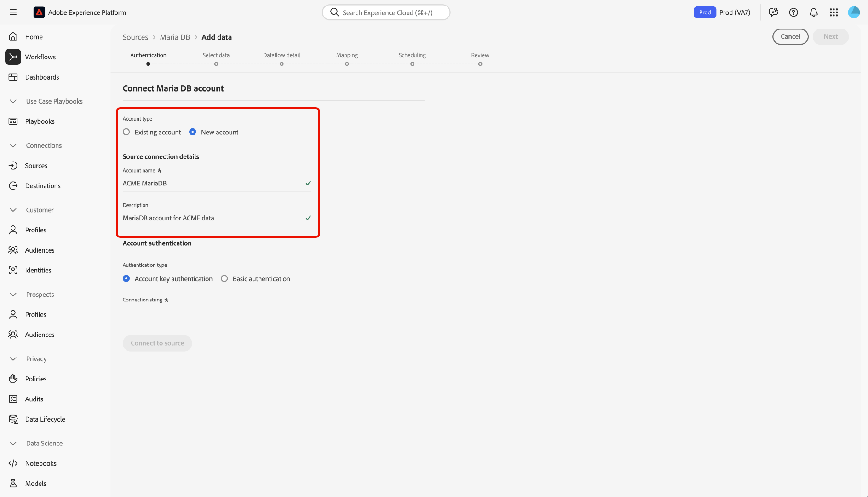Open the hamburger navigation menu
Viewport: 868px width, 497px height.
13,12
